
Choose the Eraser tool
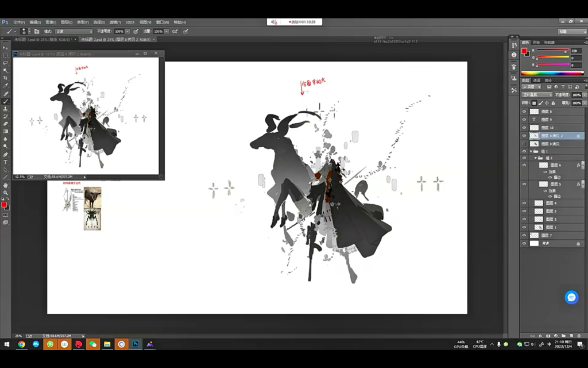coord(6,124)
